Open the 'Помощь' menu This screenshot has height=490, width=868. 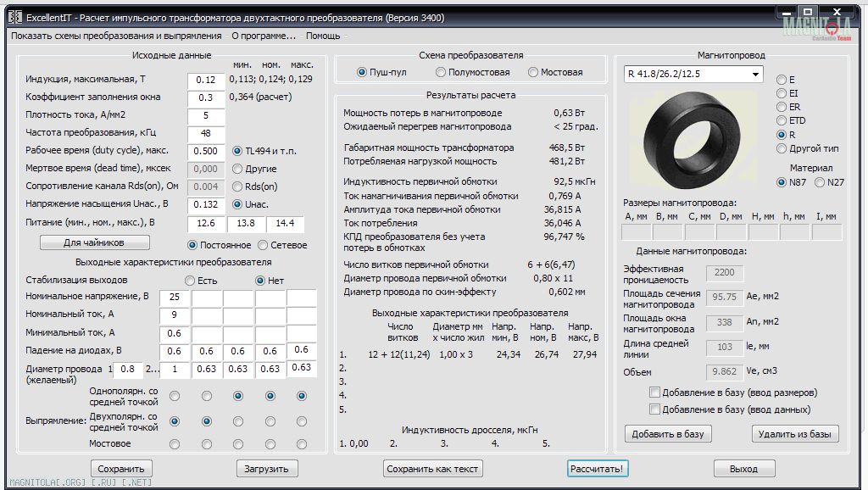323,36
